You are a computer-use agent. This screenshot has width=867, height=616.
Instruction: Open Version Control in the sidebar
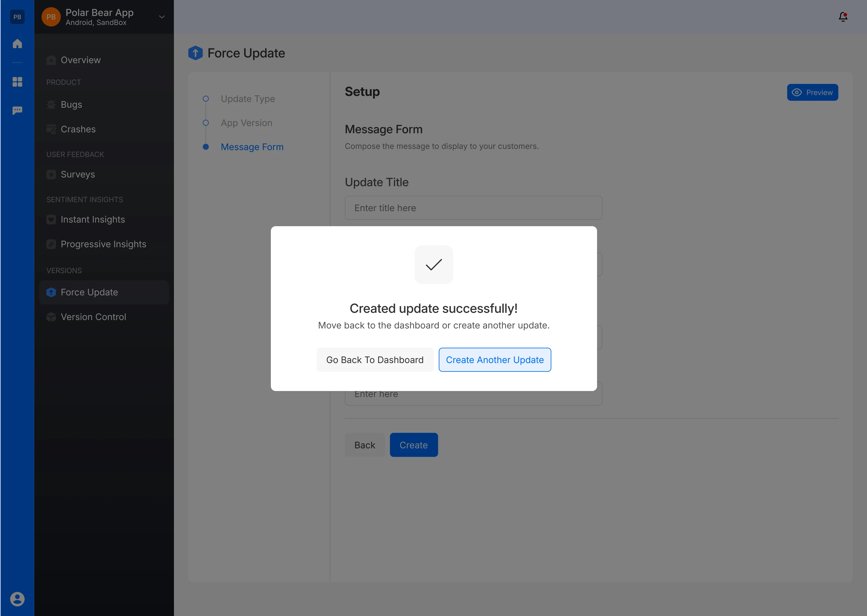(x=93, y=317)
